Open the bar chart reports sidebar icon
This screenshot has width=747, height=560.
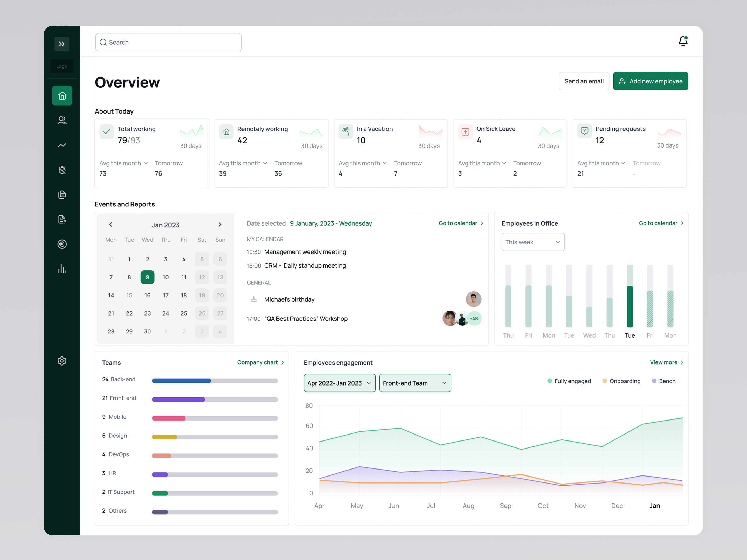coord(62,269)
